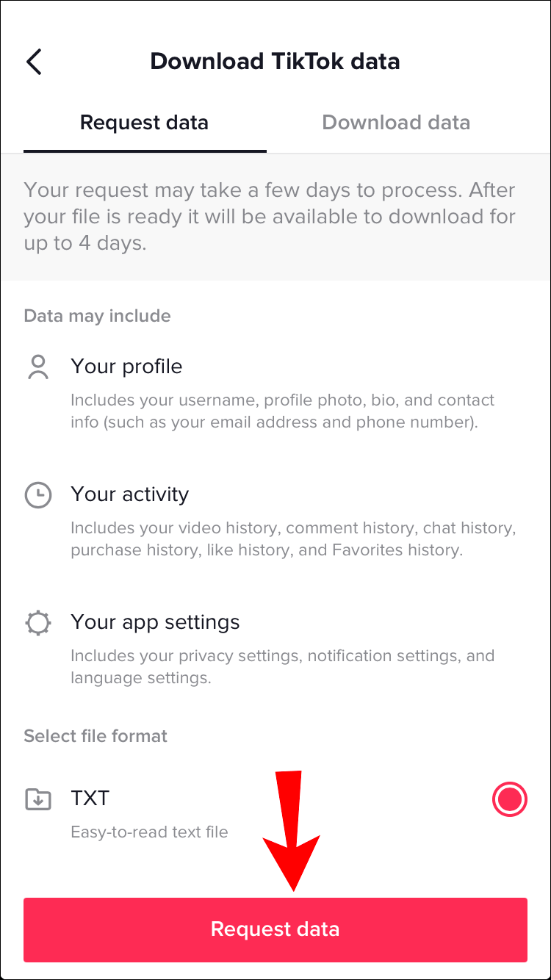This screenshot has height=980, width=551.
Task: Click the Download TikTok data page title
Action: (x=275, y=61)
